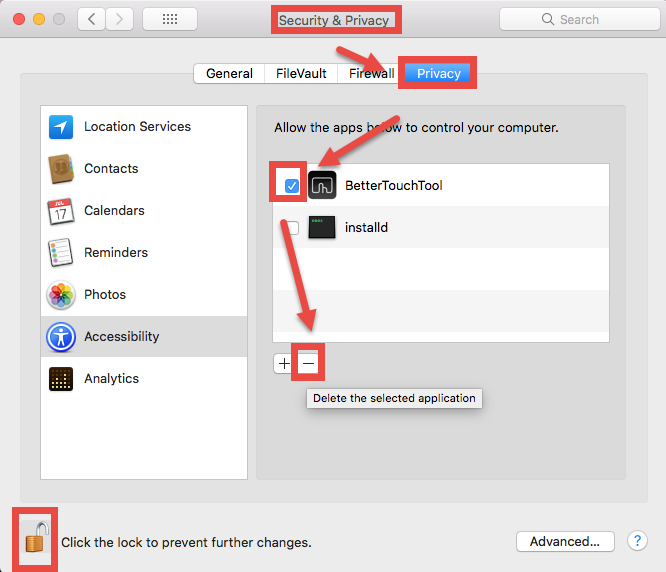The image size is (666, 572).
Task: Select the installd name text
Action: point(366,228)
